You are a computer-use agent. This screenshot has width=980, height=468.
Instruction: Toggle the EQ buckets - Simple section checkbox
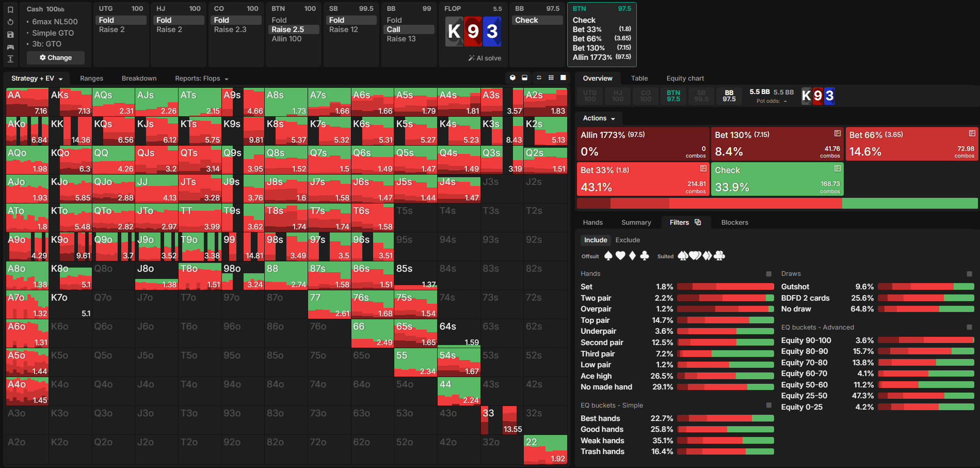pyautogui.click(x=769, y=405)
